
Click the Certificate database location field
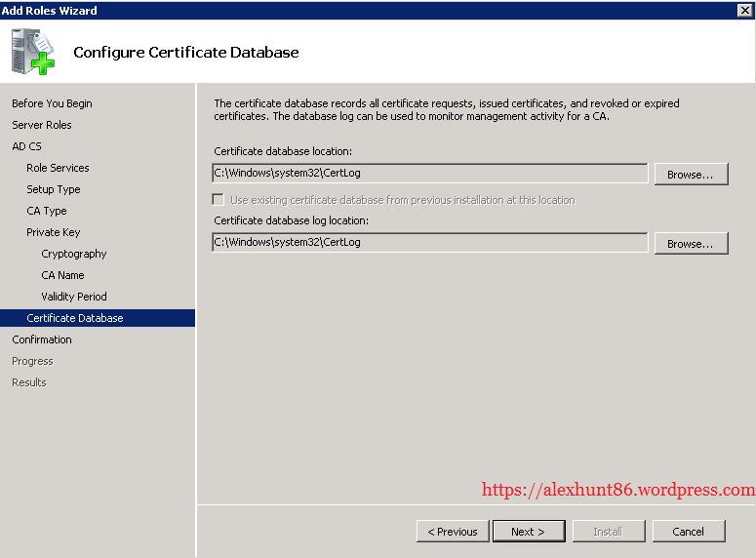(429, 174)
